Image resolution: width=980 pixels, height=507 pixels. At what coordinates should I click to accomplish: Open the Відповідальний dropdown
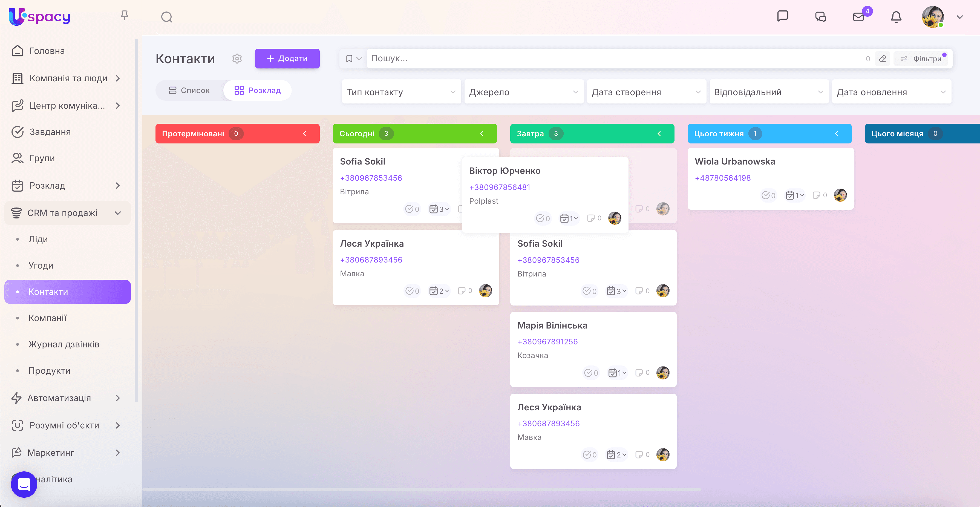[769, 92]
